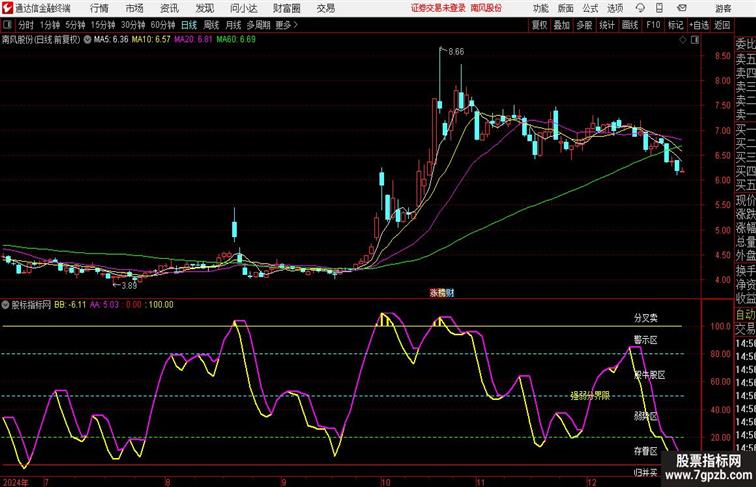
Task: Open the mail message icon
Action: pos(682,8)
